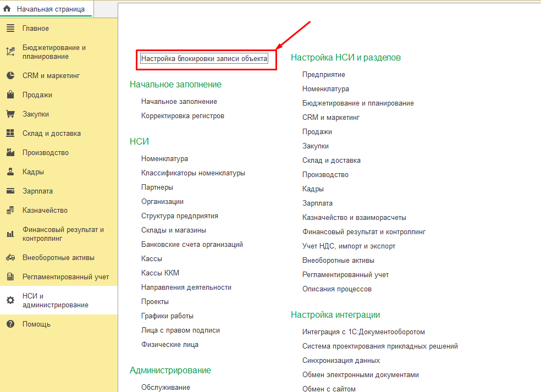Open Закупки settings link in right column
541x392 pixels.
316,146
